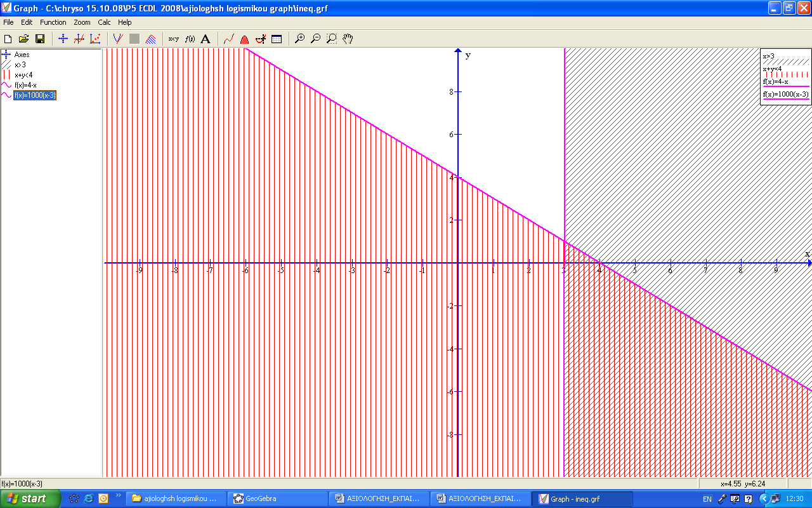Click the Save floppy disk icon

[x=40, y=39]
